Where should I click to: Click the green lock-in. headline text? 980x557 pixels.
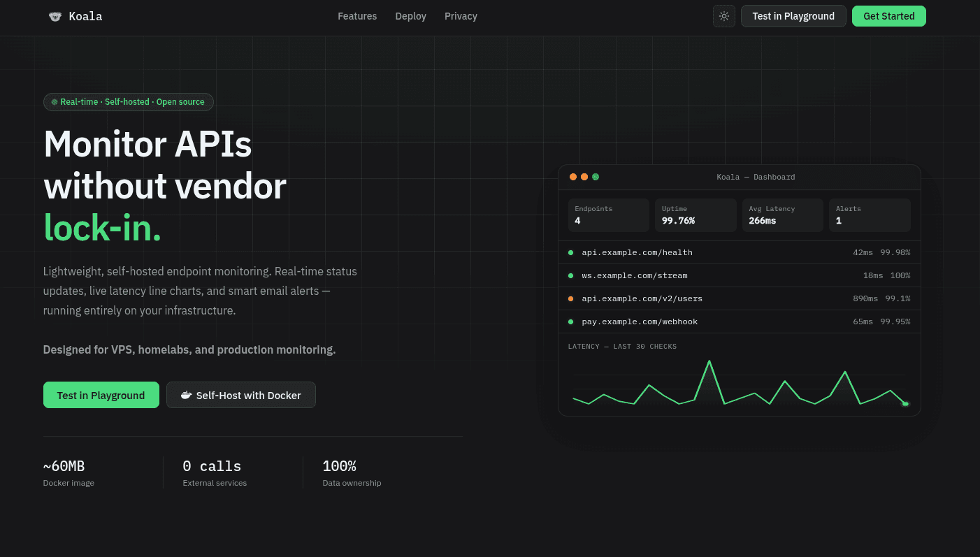102,228
